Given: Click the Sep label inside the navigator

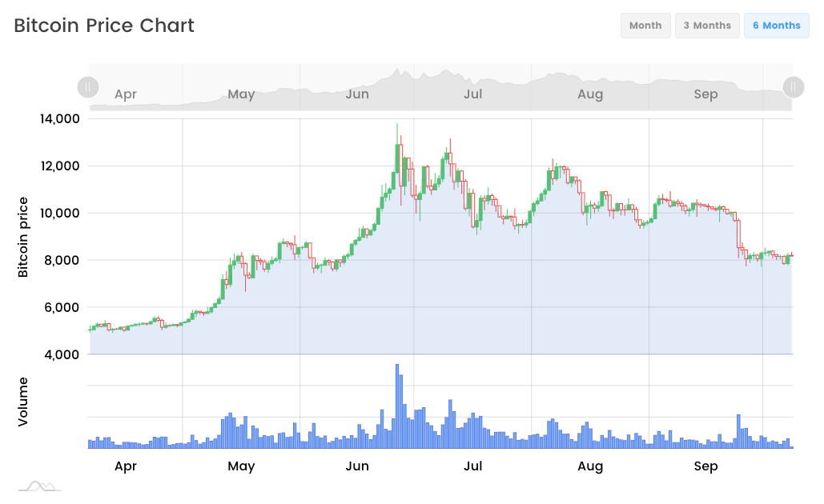Looking at the screenshot, I should (x=705, y=94).
